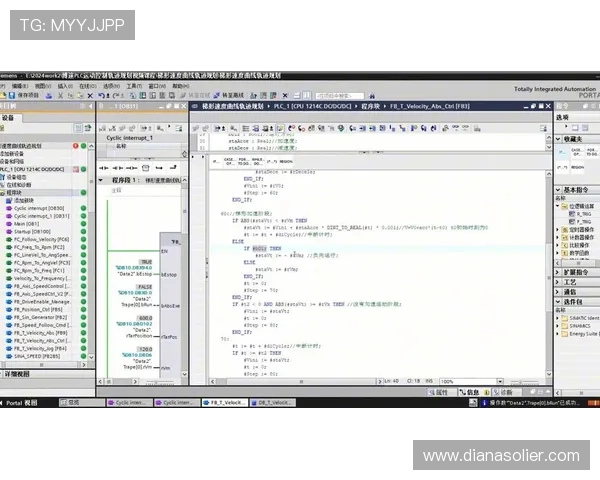Click the Cyclic interrupt [OB30] block icon
The image size is (600, 480).
pyautogui.click(x=9, y=207)
